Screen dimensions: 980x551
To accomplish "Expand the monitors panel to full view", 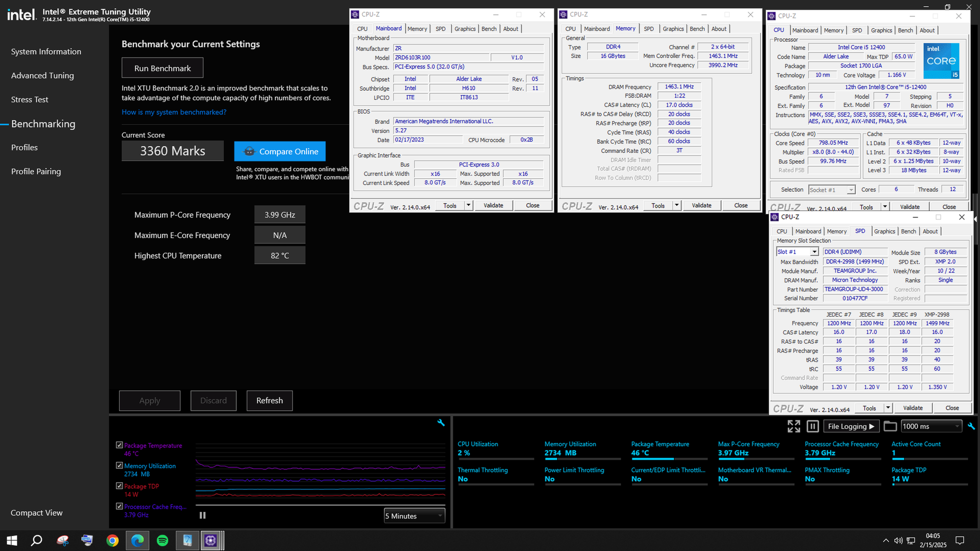I will [x=794, y=426].
